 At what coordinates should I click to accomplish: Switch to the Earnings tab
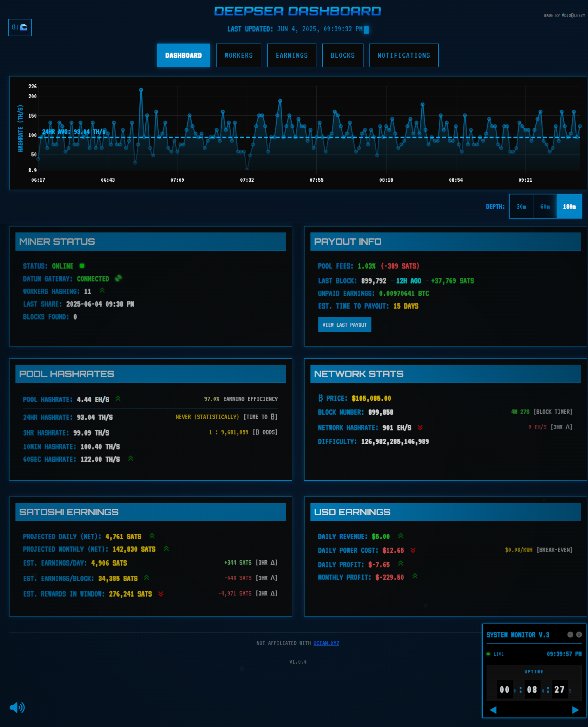(291, 55)
